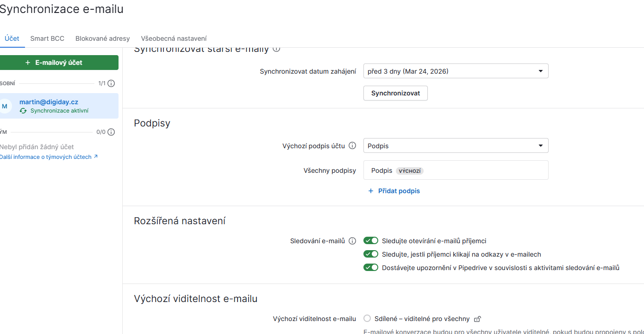Open the sync start date dropdown
The width and height of the screenshot is (644, 334).
456,71
